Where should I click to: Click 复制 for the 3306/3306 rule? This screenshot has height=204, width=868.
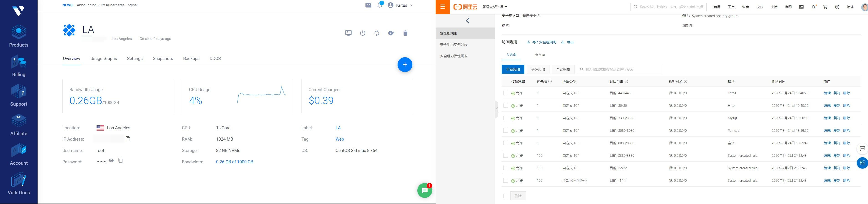837,118
